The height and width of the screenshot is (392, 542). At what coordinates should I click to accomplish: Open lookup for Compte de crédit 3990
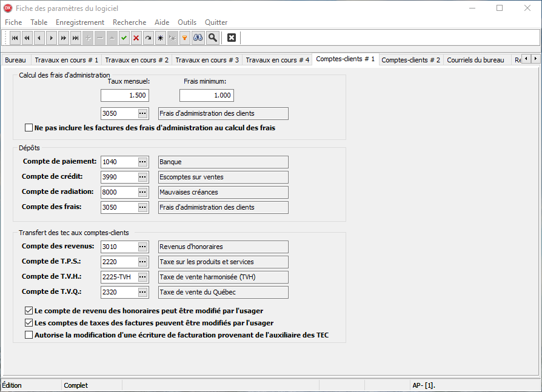[x=142, y=177]
